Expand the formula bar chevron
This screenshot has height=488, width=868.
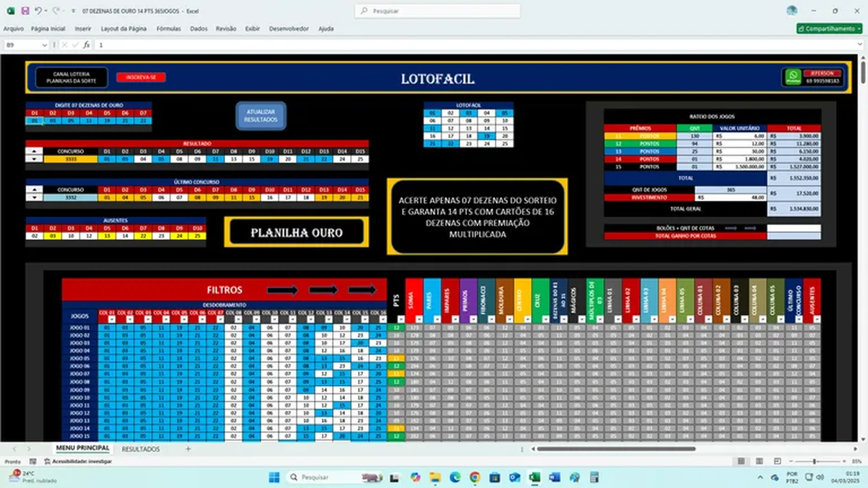pos(860,45)
